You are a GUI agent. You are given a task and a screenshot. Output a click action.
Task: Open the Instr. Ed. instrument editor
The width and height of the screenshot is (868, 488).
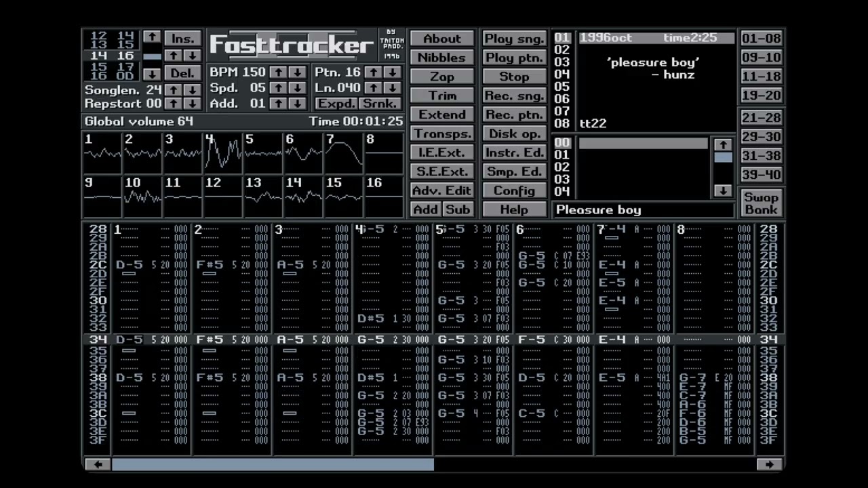click(x=514, y=152)
